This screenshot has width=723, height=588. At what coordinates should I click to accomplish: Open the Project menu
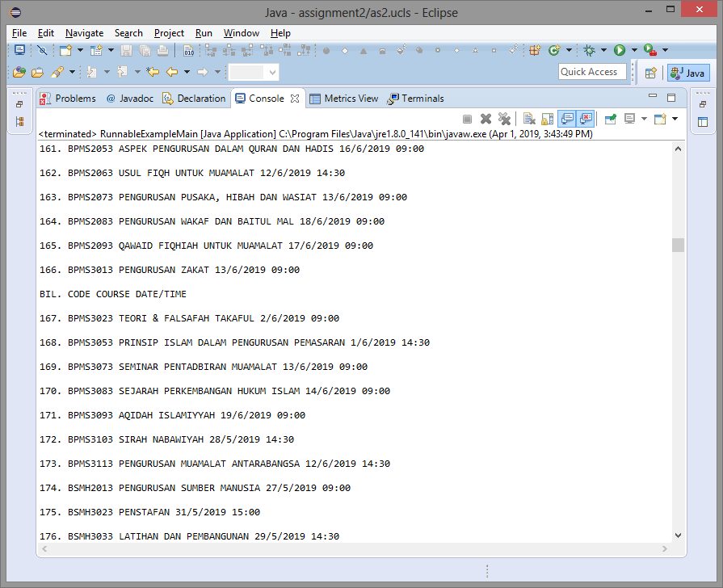coord(169,33)
